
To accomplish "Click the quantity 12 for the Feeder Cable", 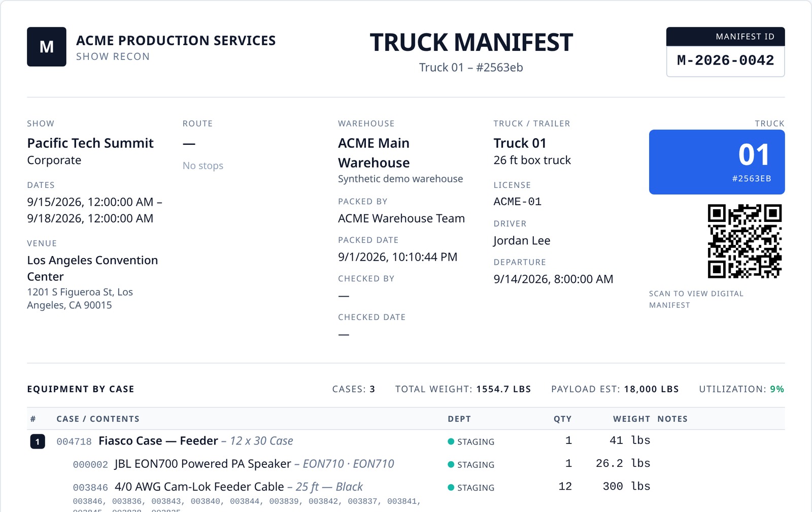I will click(565, 487).
